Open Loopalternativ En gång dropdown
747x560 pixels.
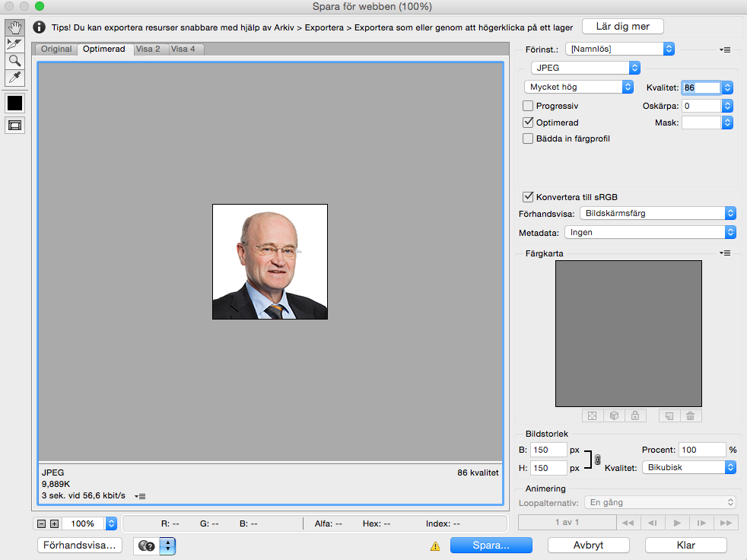[660, 502]
